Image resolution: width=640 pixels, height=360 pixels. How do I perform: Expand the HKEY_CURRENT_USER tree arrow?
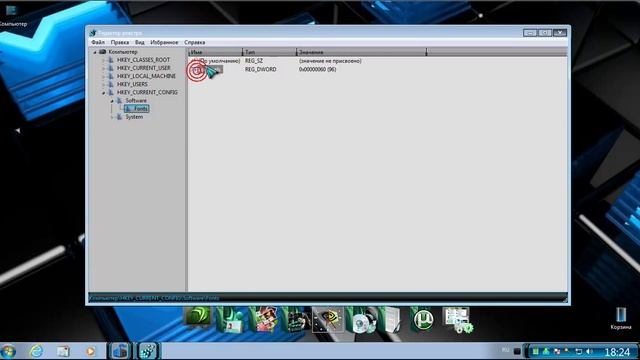pos(104,68)
